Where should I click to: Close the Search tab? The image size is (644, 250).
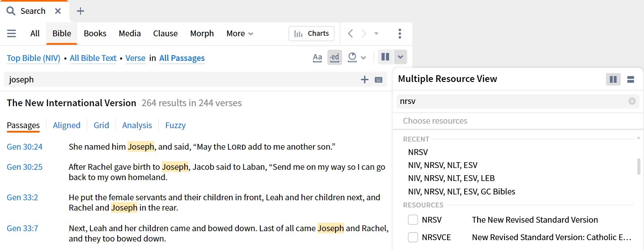click(58, 11)
